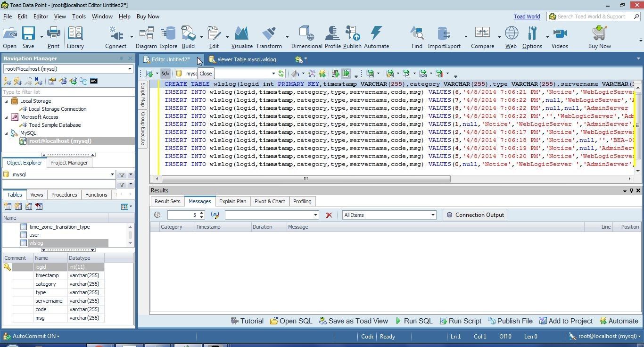Open the mysql database dropdown in Object Explorer
Image resolution: width=644 pixels, height=347 pixels.
pos(112,174)
